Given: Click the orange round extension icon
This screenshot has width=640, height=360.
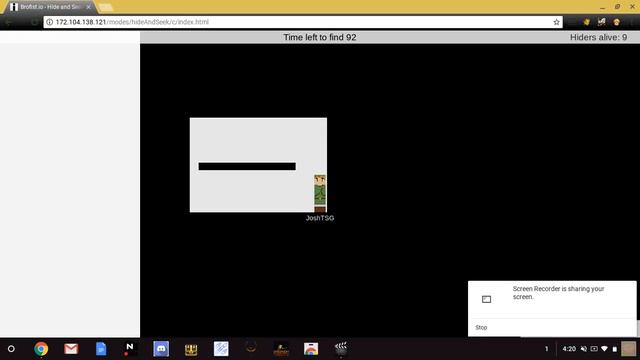Looking at the screenshot, I should tap(617, 22).
